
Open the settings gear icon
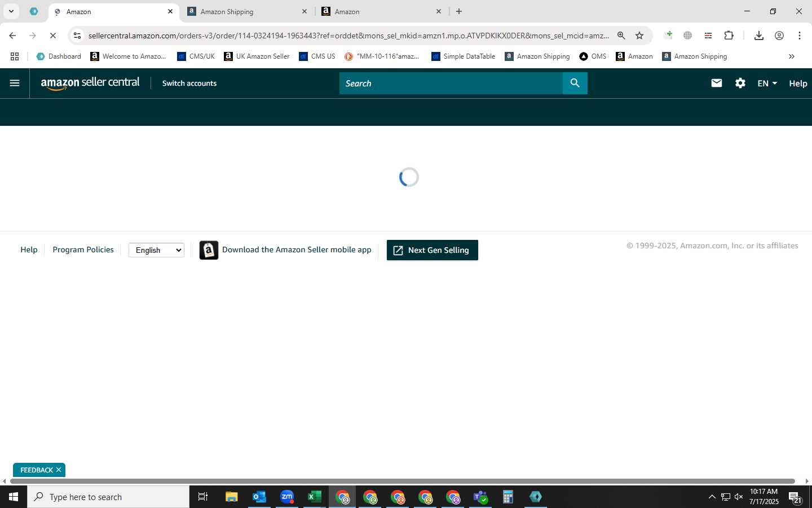740,83
